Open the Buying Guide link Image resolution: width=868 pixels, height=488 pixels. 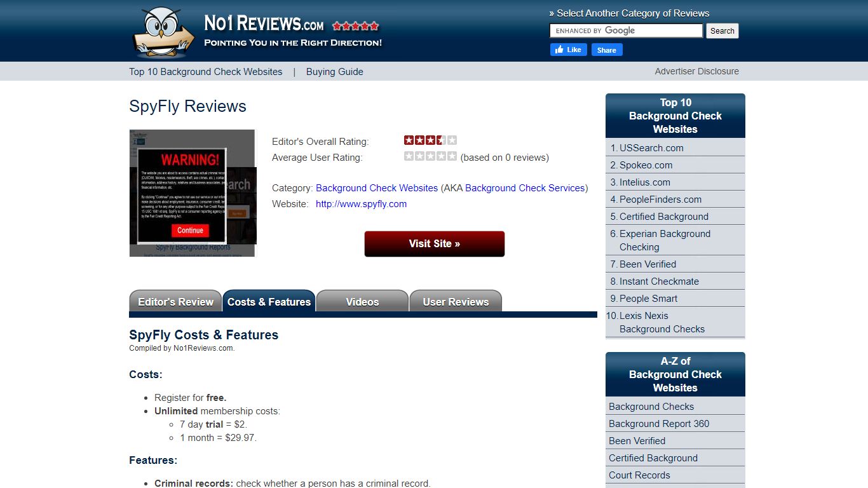pos(335,72)
